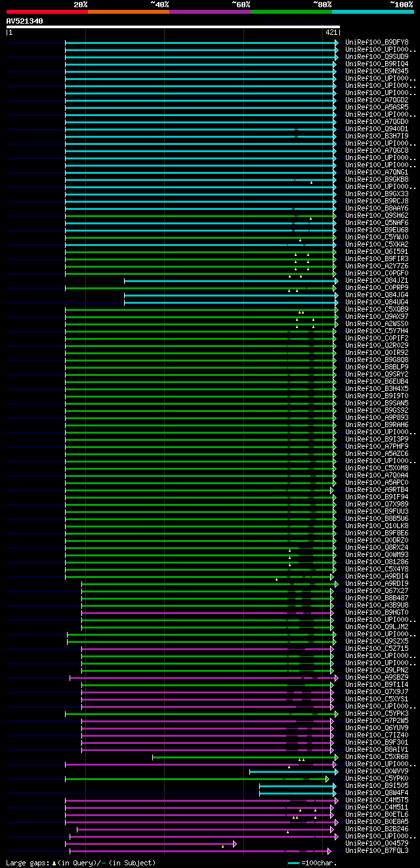Select label UniRef100_A9P893
Screen dimensions: 420x868
pos(377,418)
